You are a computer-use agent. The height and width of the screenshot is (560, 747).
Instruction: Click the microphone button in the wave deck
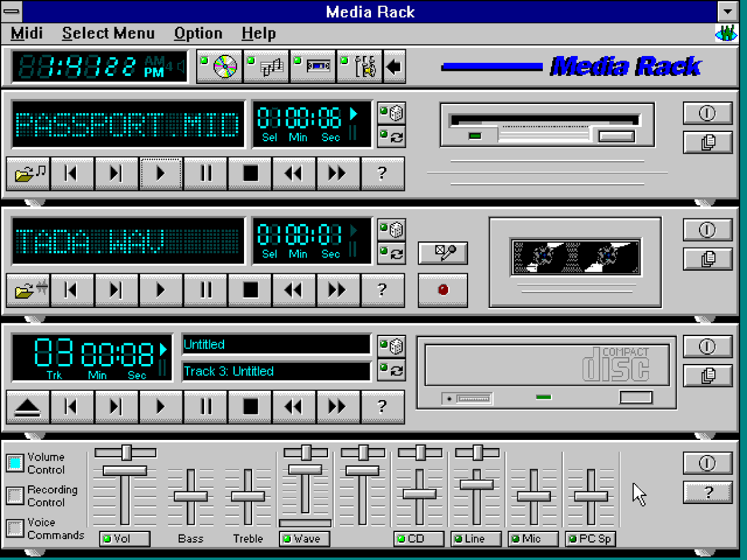(443, 253)
